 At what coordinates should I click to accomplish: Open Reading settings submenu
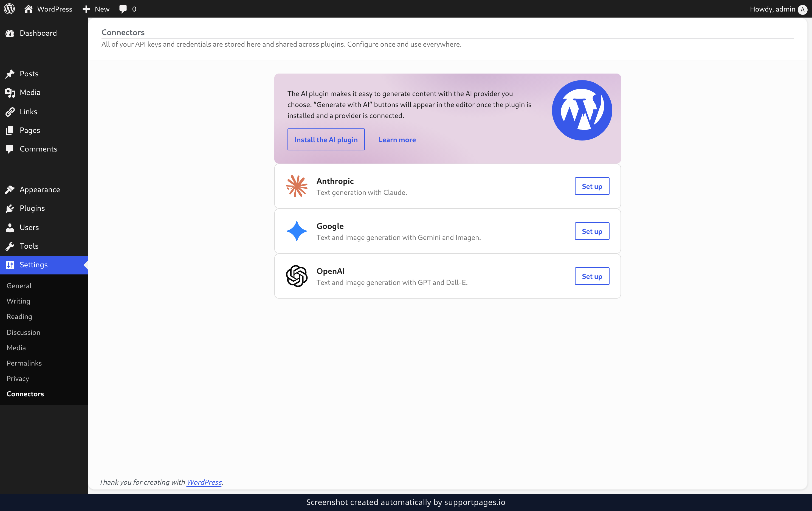[19, 316]
